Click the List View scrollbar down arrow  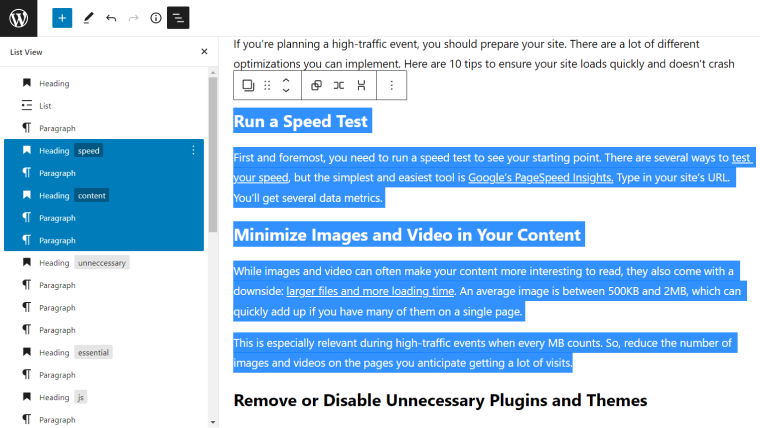213,423
